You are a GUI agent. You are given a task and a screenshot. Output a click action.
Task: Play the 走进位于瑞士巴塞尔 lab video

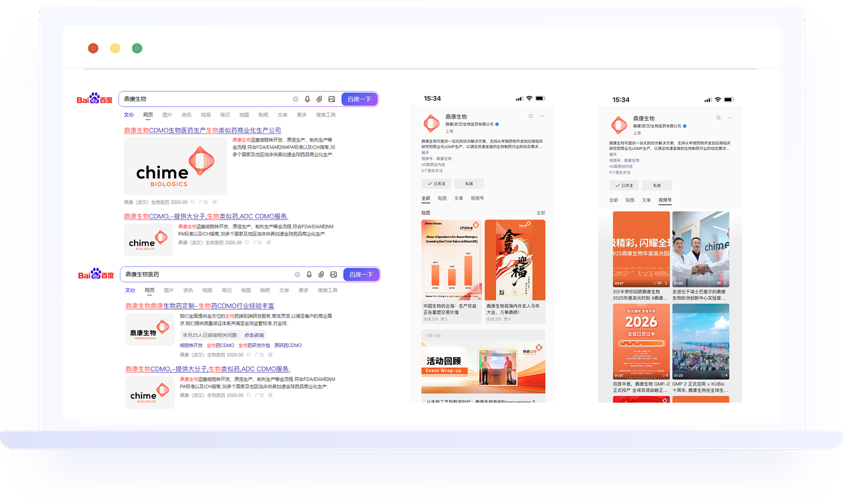701,249
